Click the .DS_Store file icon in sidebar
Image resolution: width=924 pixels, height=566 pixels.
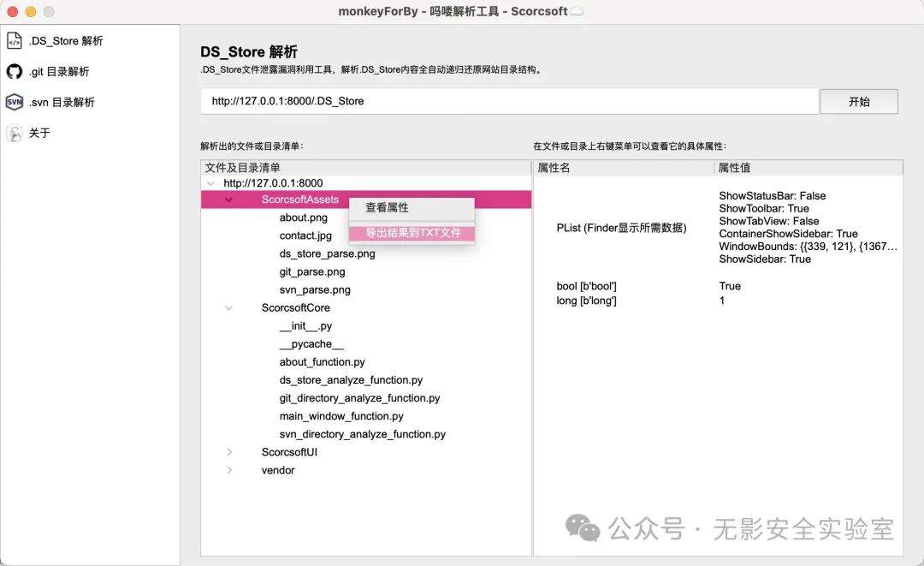point(15,41)
